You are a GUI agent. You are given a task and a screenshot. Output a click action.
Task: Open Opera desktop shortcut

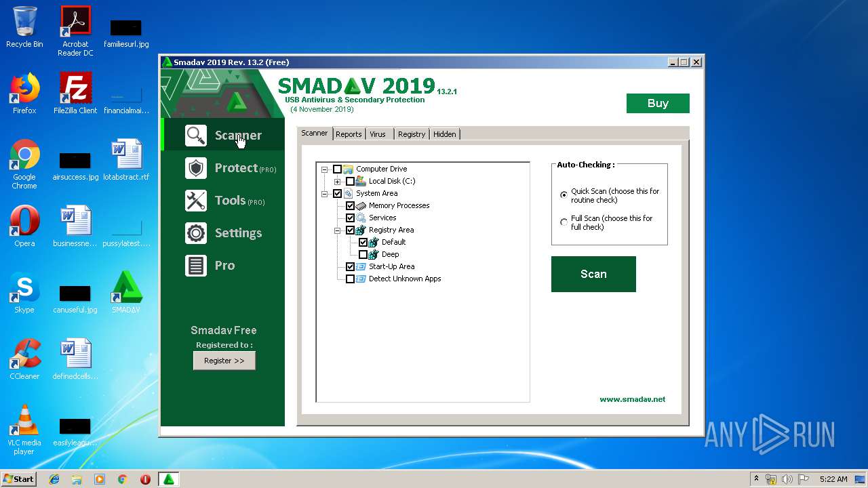[x=24, y=226]
